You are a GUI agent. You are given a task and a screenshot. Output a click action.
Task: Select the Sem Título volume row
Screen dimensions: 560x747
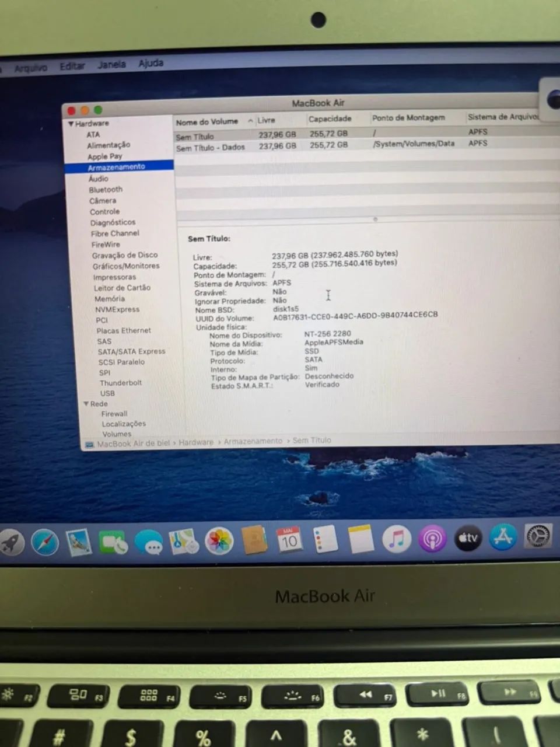367,135
